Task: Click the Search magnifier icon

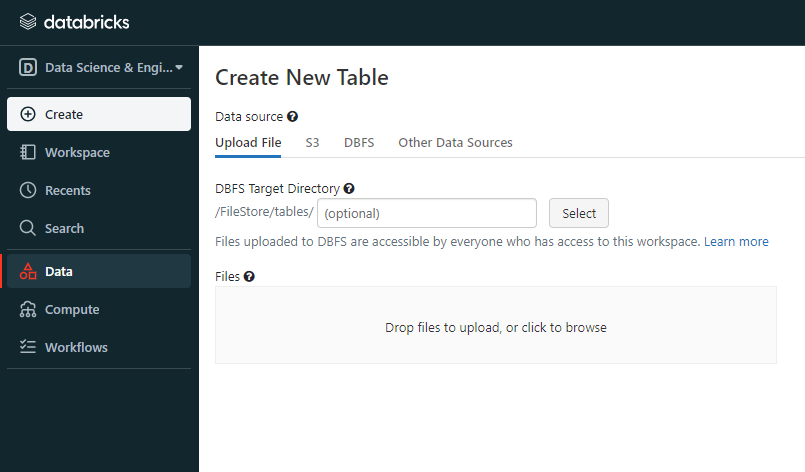Action: click(x=28, y=228)
